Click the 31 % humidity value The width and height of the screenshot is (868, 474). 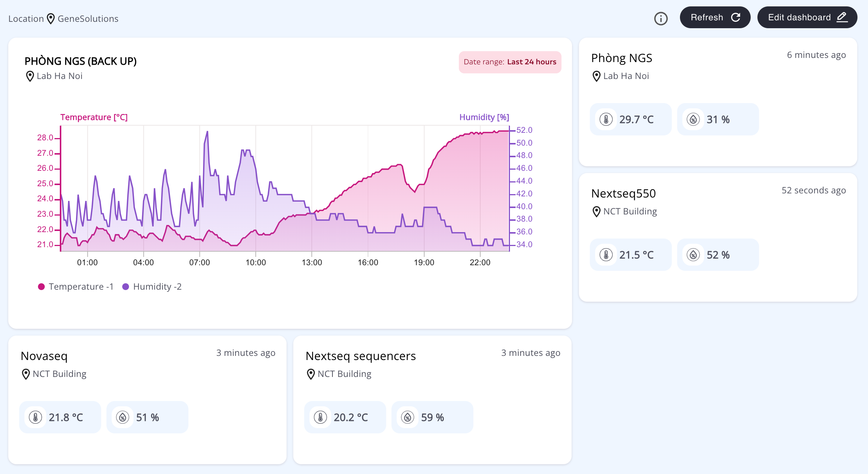tap(718, 120)
